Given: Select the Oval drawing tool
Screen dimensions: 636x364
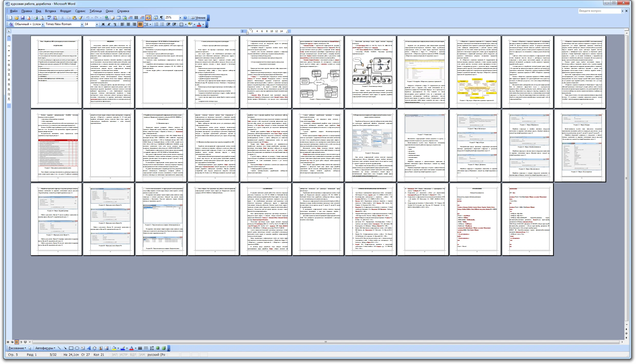Looking at the screenshot, I should point(77,348).
